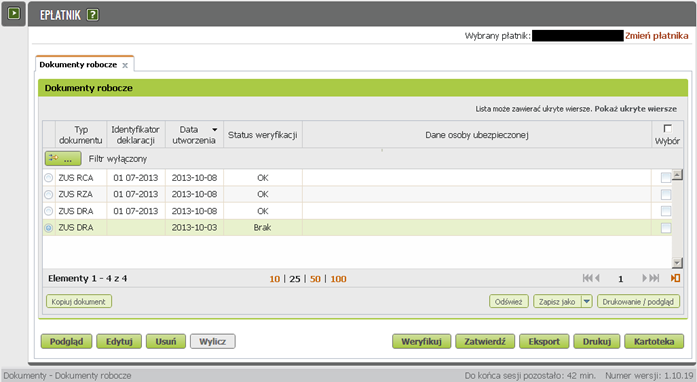The width and height of the screenshot is (697, 382).
Task: Close the Dokumenty robocze tab
Action: point(125,65)
